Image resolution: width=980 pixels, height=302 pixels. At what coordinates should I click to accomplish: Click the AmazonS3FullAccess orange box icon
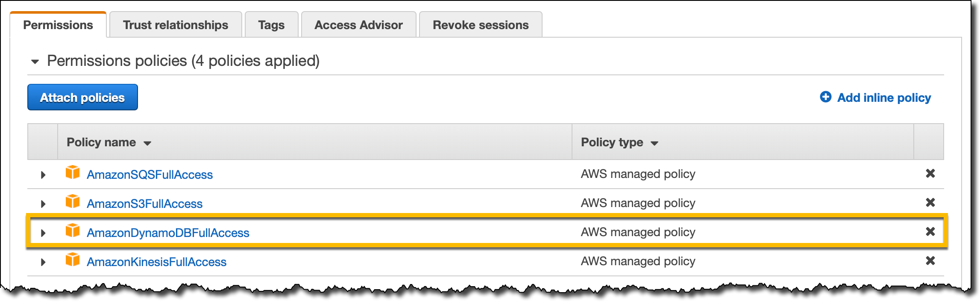(x=73, y=201)
